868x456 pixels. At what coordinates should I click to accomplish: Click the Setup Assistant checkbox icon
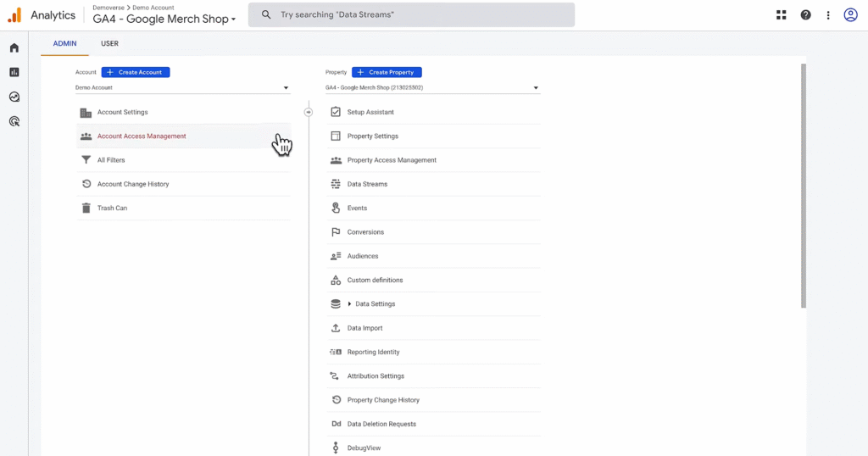point(336,112)
